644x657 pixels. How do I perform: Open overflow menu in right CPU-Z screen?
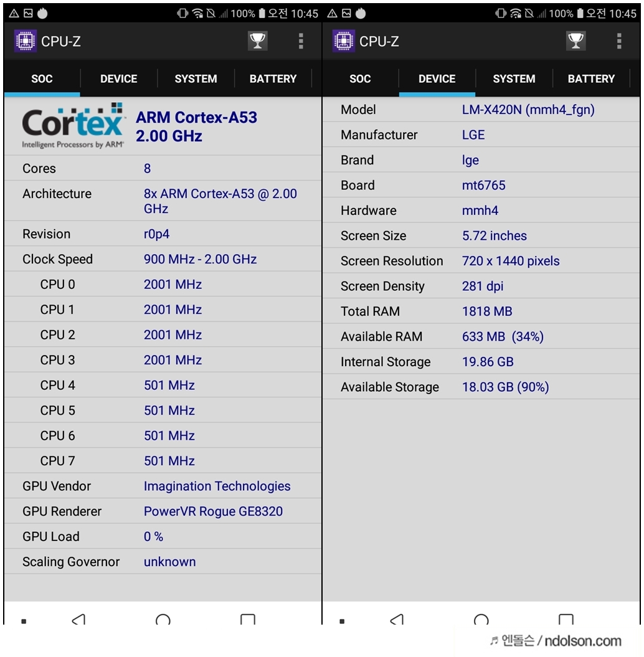point(619,41)
